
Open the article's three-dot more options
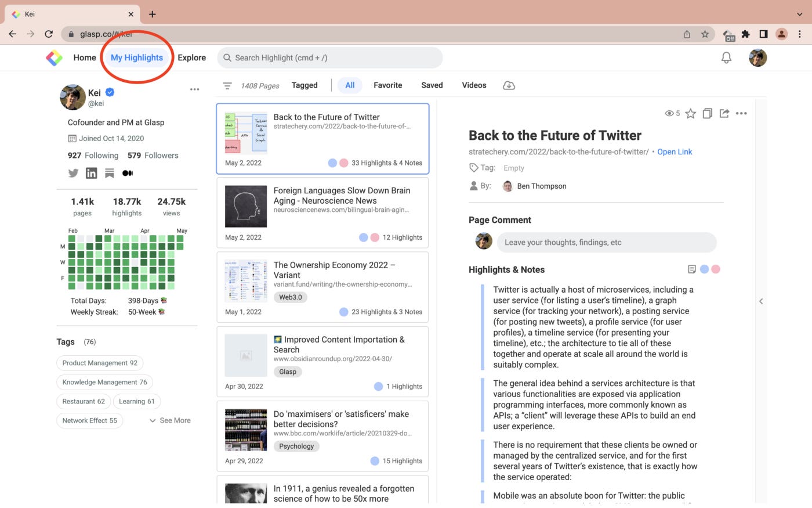point(741,113)
